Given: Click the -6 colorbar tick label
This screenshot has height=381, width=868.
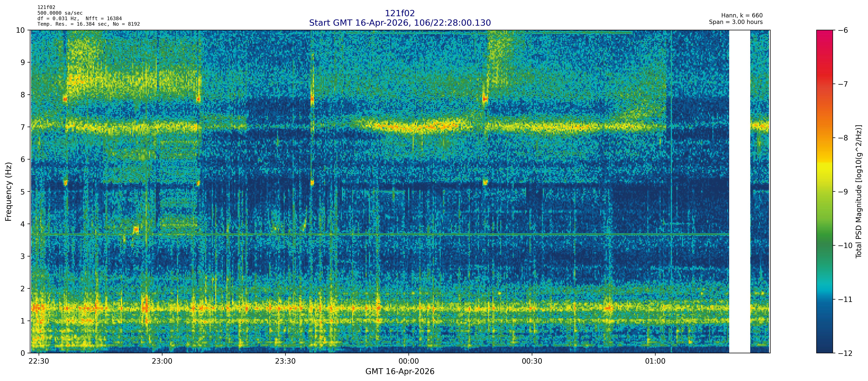Looking at the screenshot, I should 843,30.
